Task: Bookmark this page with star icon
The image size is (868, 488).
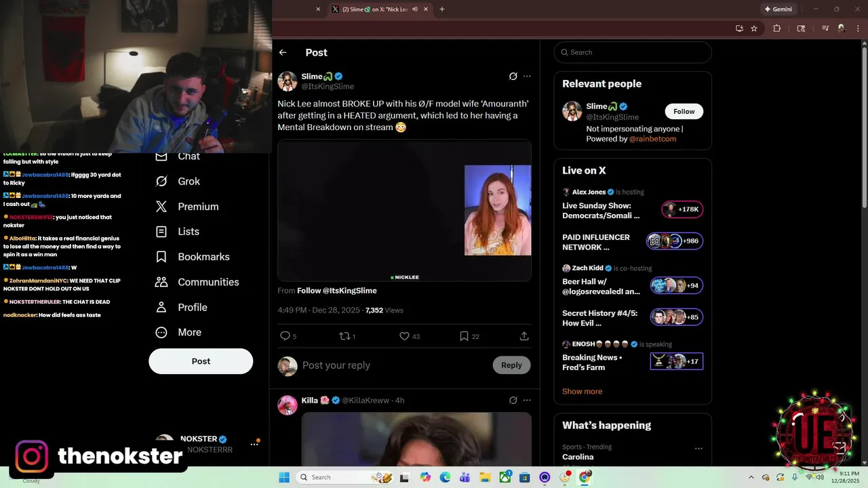Action: [x=754, y=28]
